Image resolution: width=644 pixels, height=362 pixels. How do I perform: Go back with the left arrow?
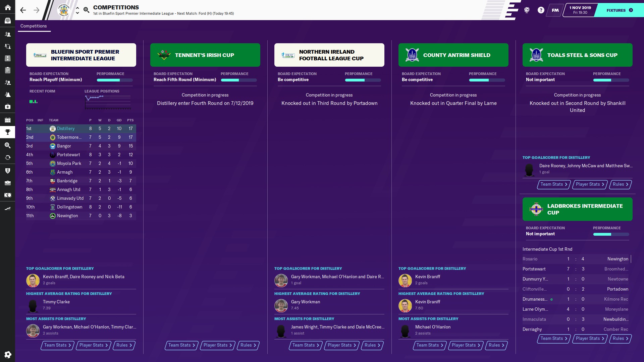23,10
